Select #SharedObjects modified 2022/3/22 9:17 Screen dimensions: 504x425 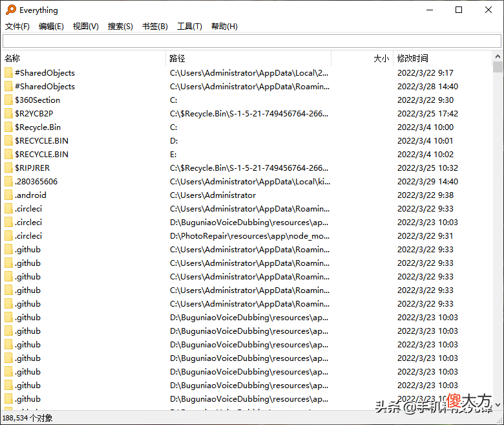[45, 72]
